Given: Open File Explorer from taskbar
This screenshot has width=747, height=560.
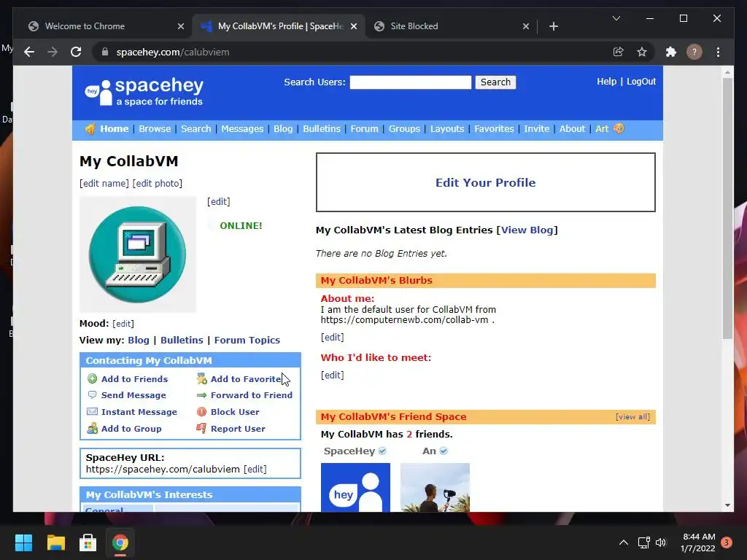Looking at the screenshot, I should click(x=55, y=542).
